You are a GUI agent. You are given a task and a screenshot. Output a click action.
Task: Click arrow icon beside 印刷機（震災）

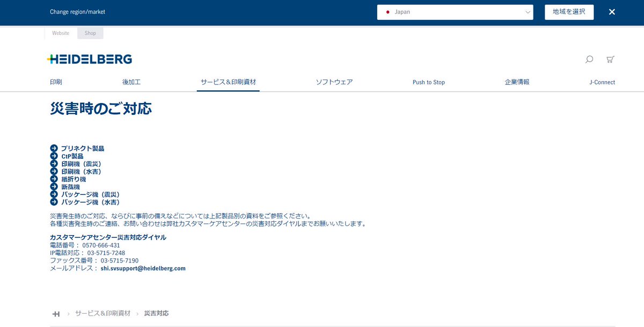(54, 164)
